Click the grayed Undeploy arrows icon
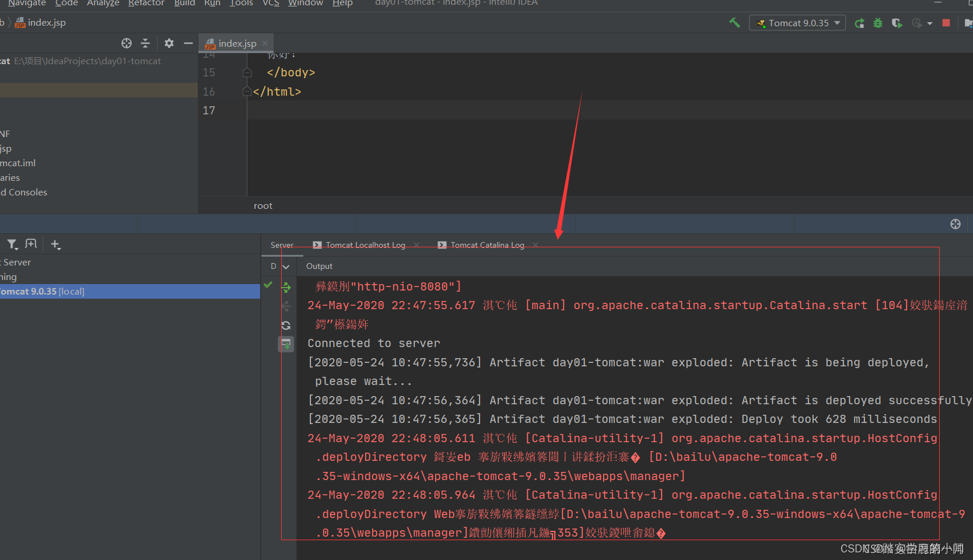Screen dimensions: 973x560 coord(286,306)
